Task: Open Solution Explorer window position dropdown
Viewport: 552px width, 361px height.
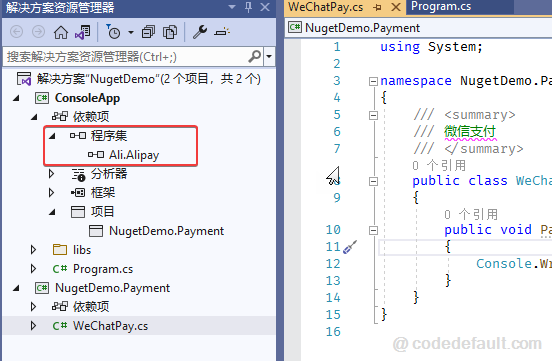Action: (232, 7)
